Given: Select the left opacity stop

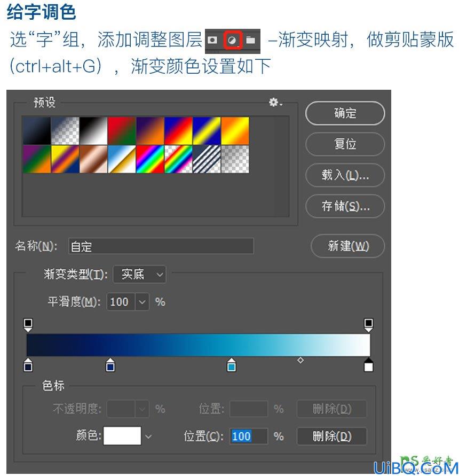Looking at the screenshot, I should coord(28,325).
